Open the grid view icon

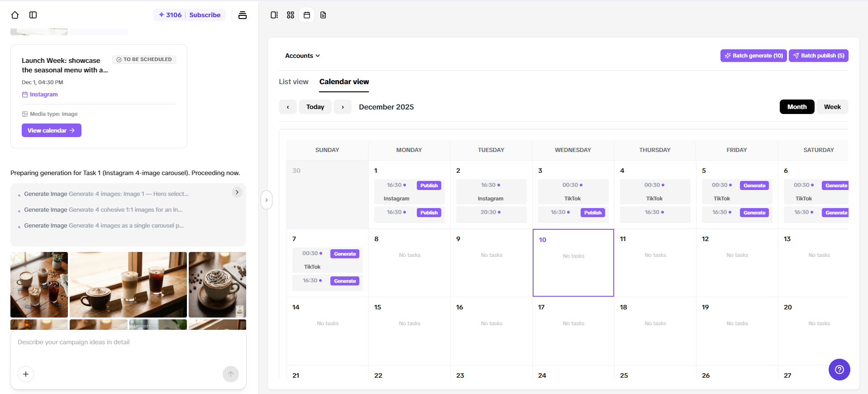tap(291, 15)
